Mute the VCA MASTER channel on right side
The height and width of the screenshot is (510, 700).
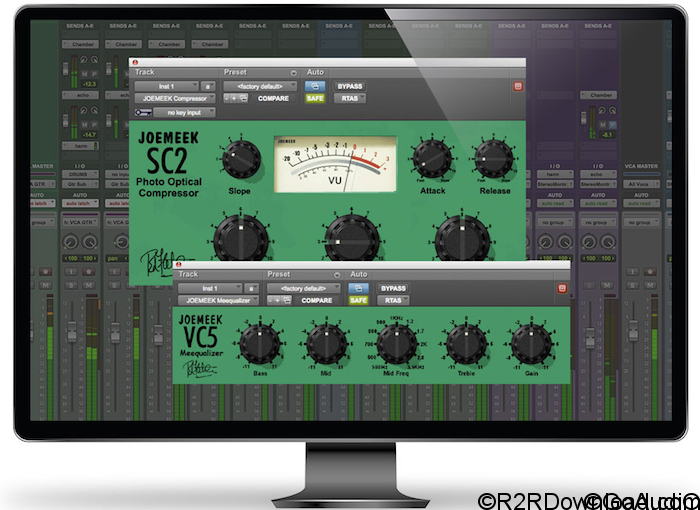click(x=650, y=285)
